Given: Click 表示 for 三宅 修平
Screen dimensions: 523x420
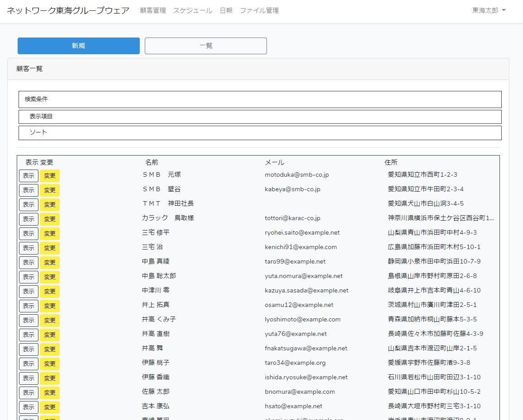Looking at the screenshot, I should pos(29,234).
